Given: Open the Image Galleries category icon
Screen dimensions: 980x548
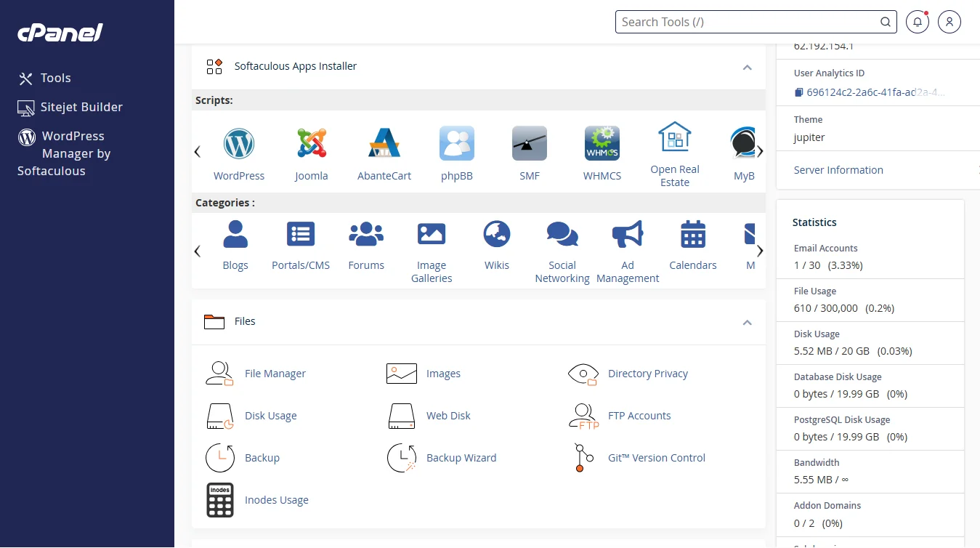Looking at the screenshot, I should [432, 234].
